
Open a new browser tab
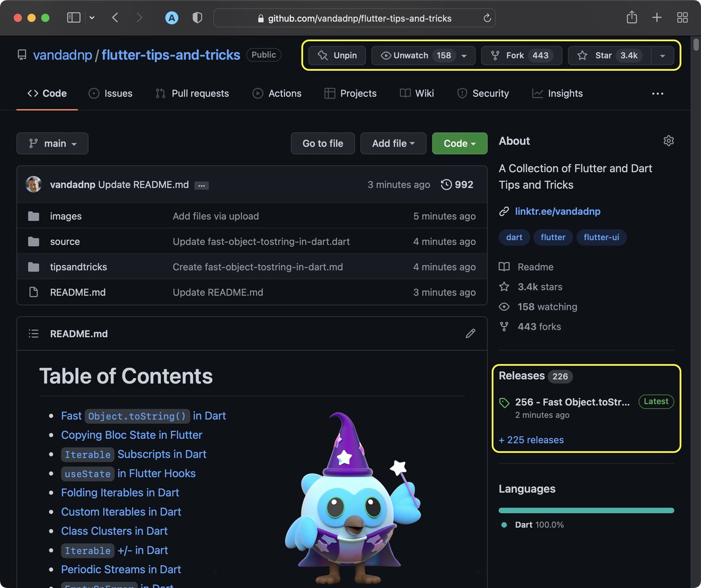click(x=657, y=18)
